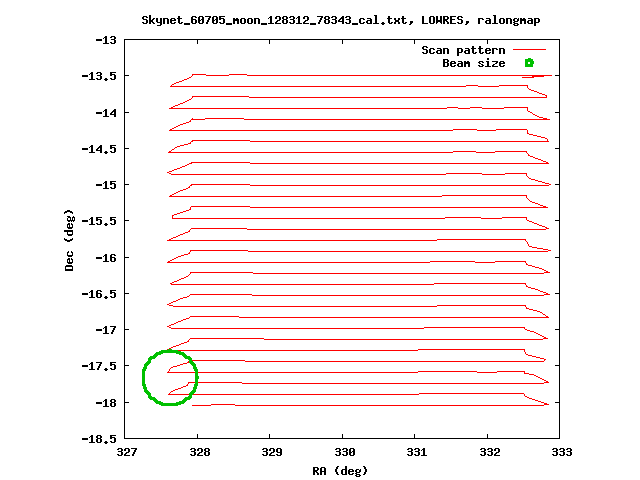Click the -13.5 Dec tick label
640x480 pixels.
[x=99, y=76]
